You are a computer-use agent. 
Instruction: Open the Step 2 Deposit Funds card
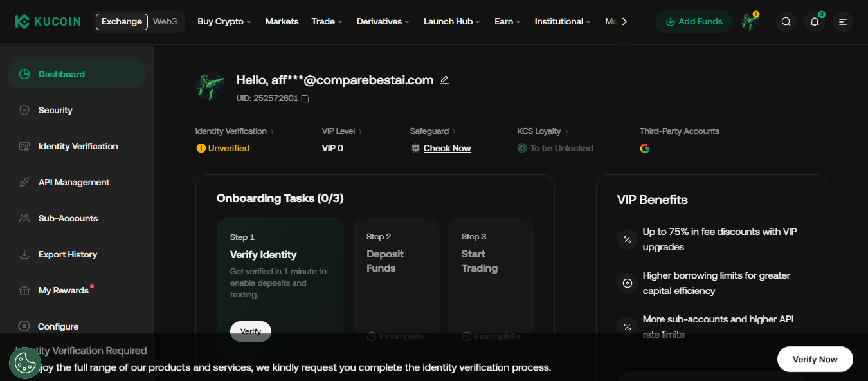[x=396, y=288]
